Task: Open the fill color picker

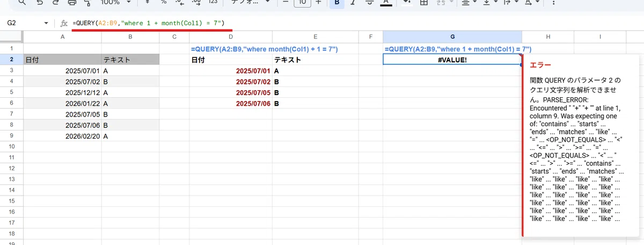Action: pyautogui.click(x=406, y=2)
